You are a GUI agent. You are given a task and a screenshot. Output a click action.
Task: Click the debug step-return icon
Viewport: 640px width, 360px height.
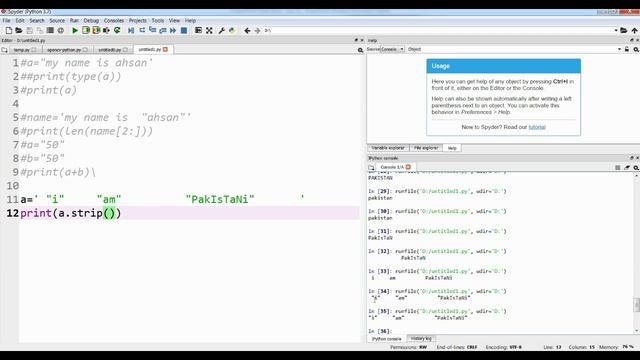click(163, 30)
